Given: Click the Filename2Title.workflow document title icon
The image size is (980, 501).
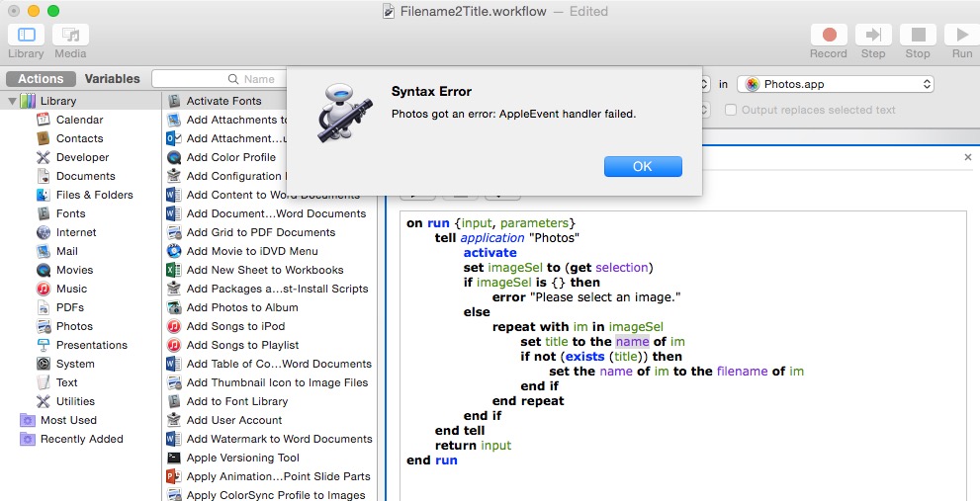Looking at the screenshot, I should click(388, 11).
